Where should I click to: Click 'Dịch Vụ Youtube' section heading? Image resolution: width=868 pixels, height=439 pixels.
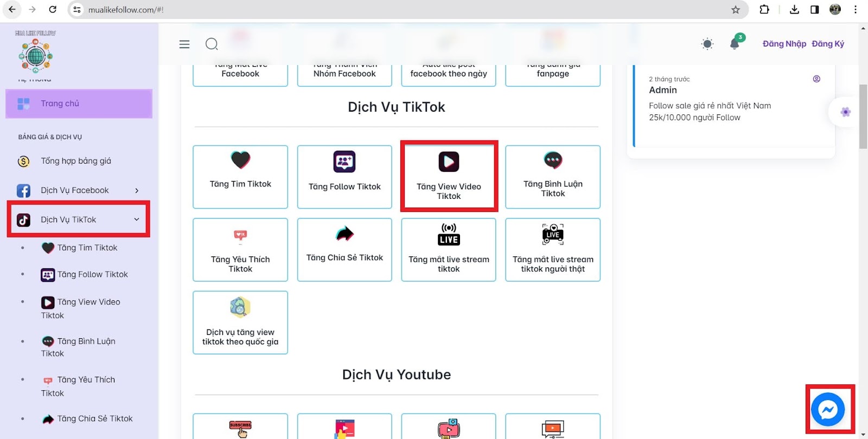[397, 375]
